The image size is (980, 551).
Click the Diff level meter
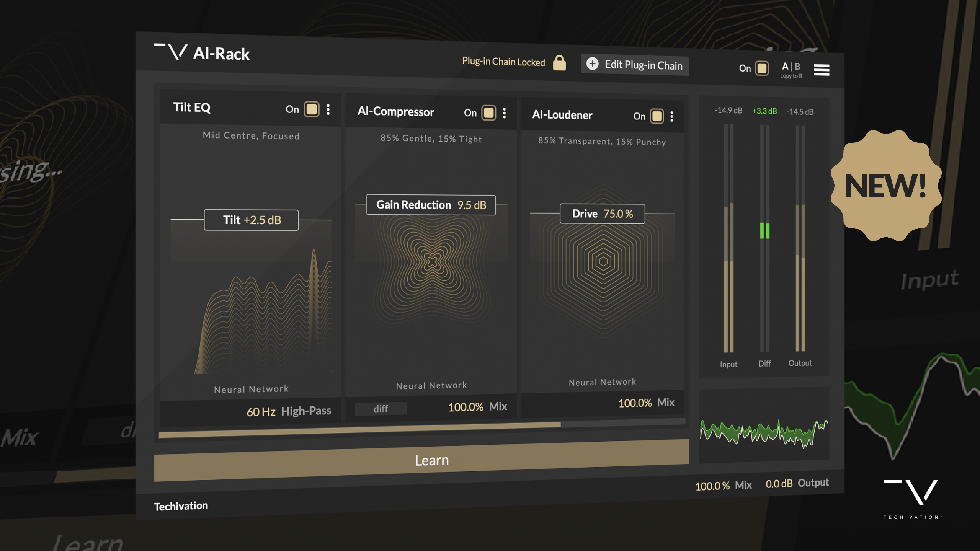(x=764, y=238)
